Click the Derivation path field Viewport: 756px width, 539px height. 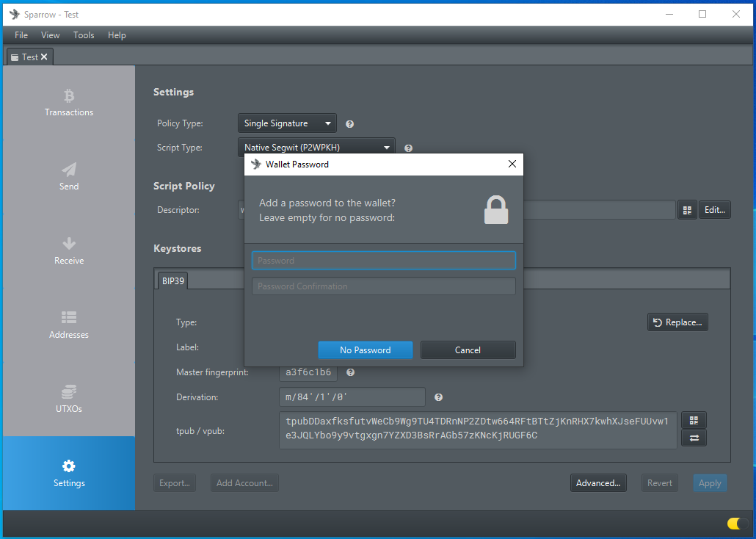pyautogui.click(x=352, y=397)
